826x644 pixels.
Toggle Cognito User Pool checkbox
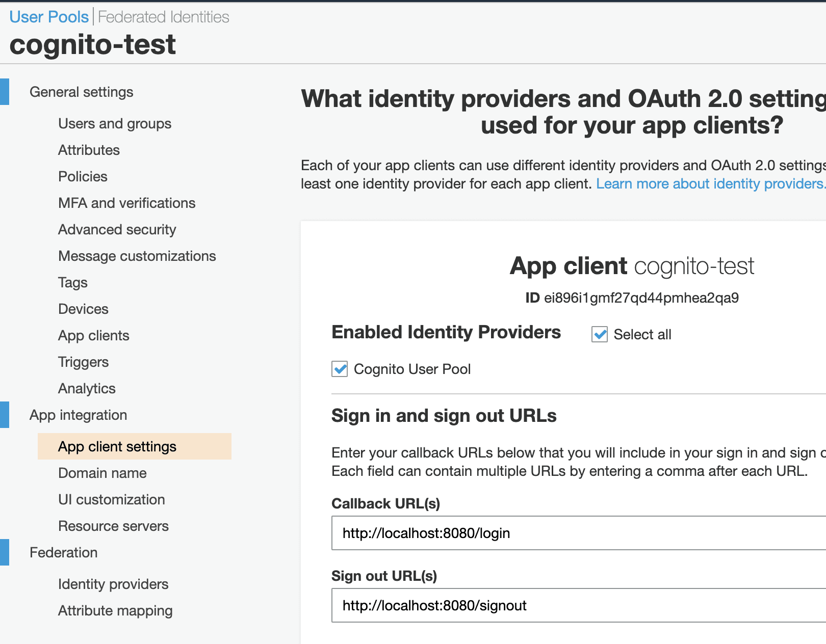point(340,369)
